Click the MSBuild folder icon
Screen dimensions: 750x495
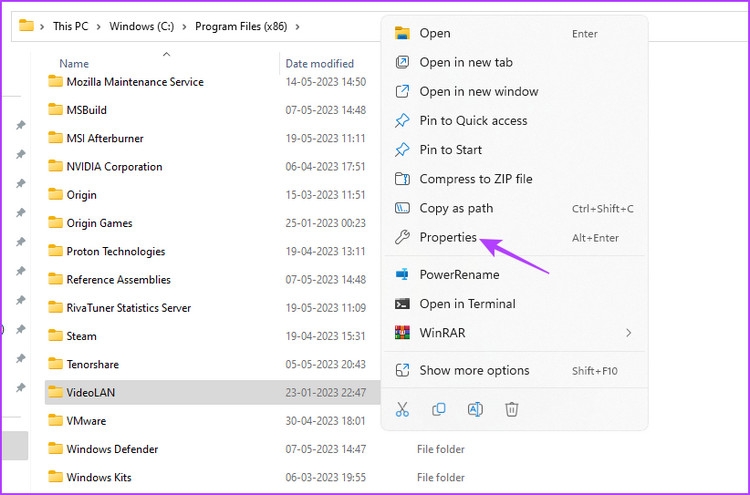pyautogui.click(x=55, y=110)
